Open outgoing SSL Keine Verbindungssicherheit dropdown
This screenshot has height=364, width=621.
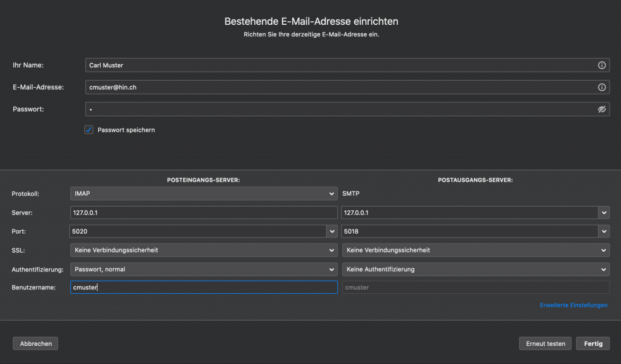[475, 250]
